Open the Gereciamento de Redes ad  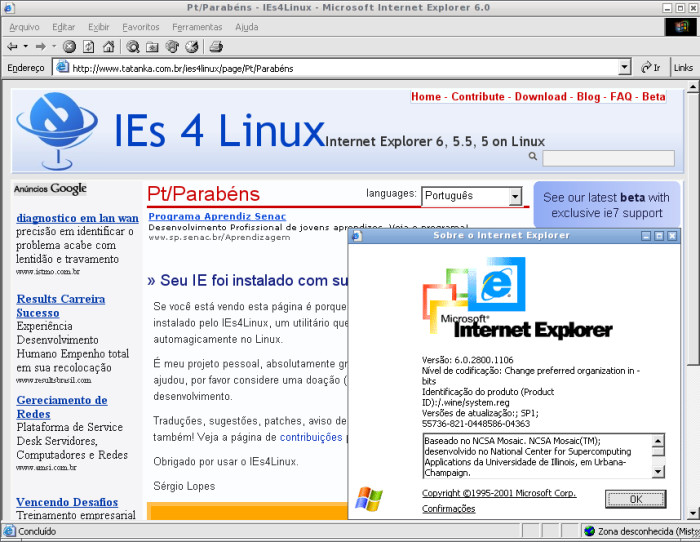coord(62,407)
